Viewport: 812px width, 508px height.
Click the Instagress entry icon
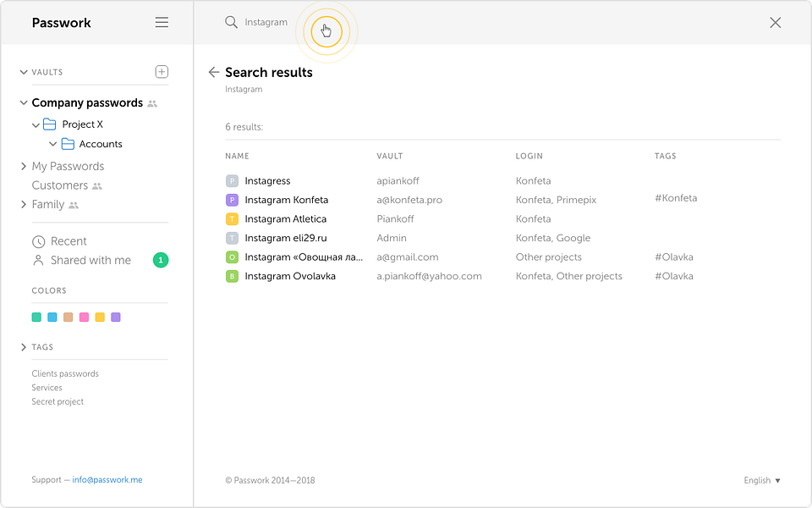click(232, 181)
